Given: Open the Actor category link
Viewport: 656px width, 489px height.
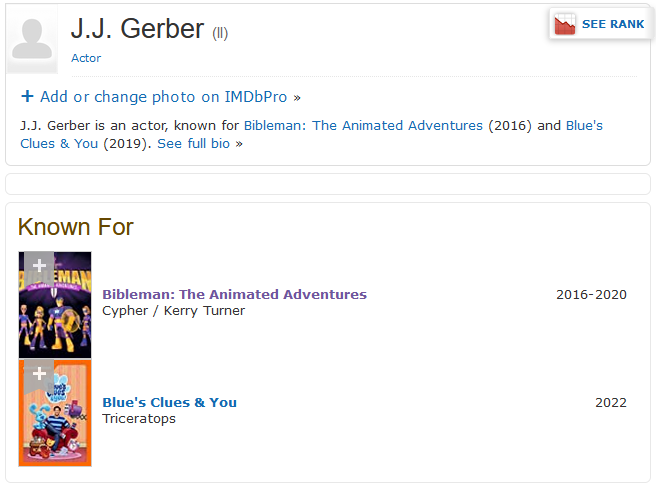Looking at the screenshot, I should point(86,58).
